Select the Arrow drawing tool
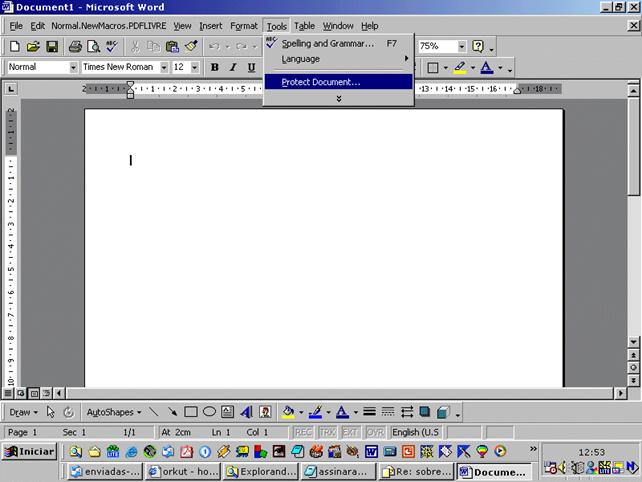The image size is (642, 482). coord(172,412)
